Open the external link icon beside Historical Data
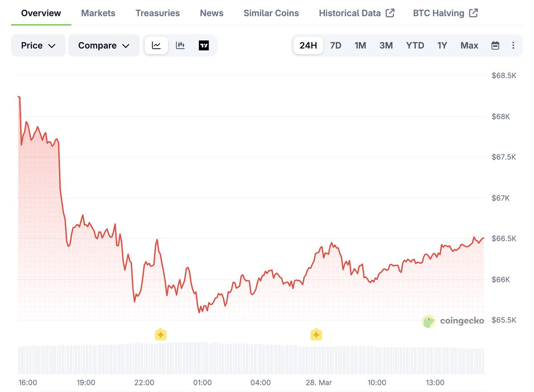The height and width of the screenshot is (392, 534). tap(390, 13)
